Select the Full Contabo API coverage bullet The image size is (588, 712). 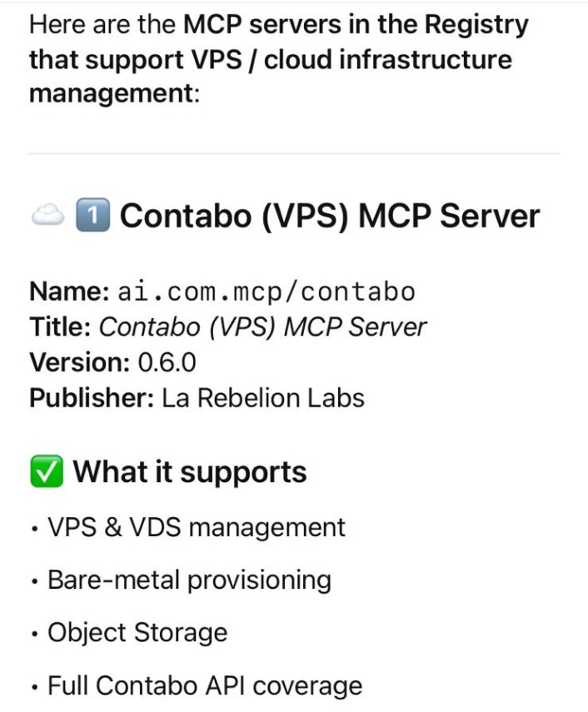click(205, 685)
